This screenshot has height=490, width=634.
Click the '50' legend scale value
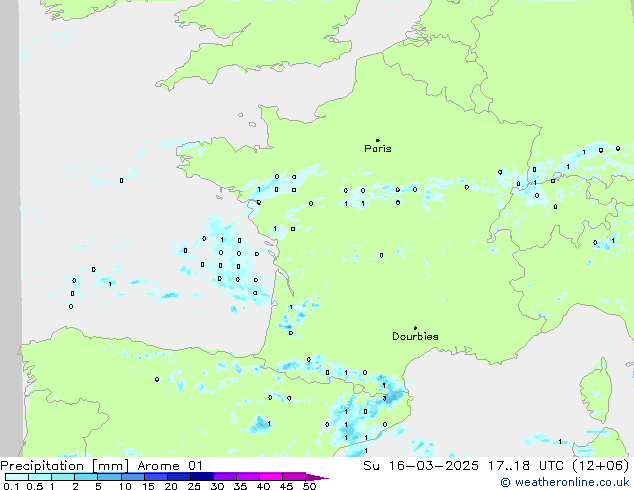click(x=309, y=486)
